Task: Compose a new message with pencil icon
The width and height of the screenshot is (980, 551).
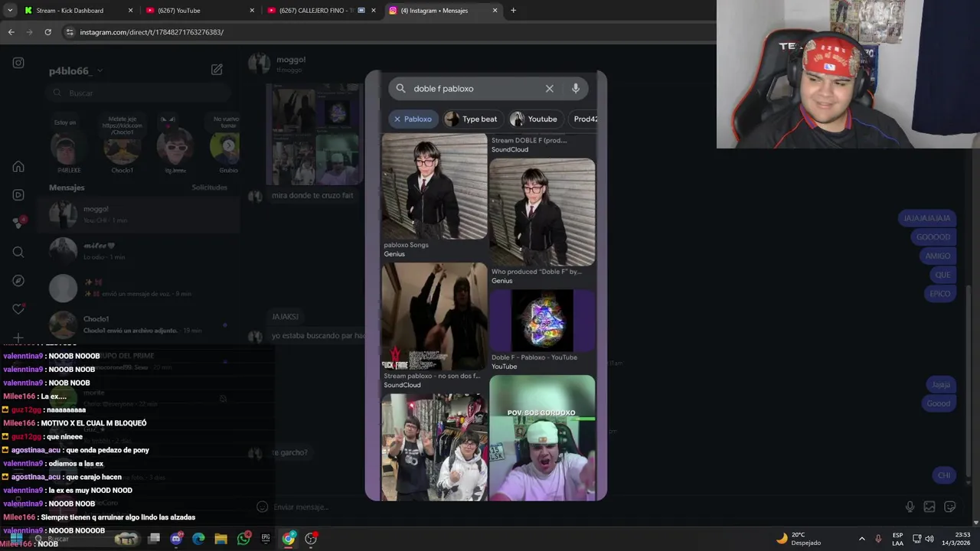Action: click(217, 70)
